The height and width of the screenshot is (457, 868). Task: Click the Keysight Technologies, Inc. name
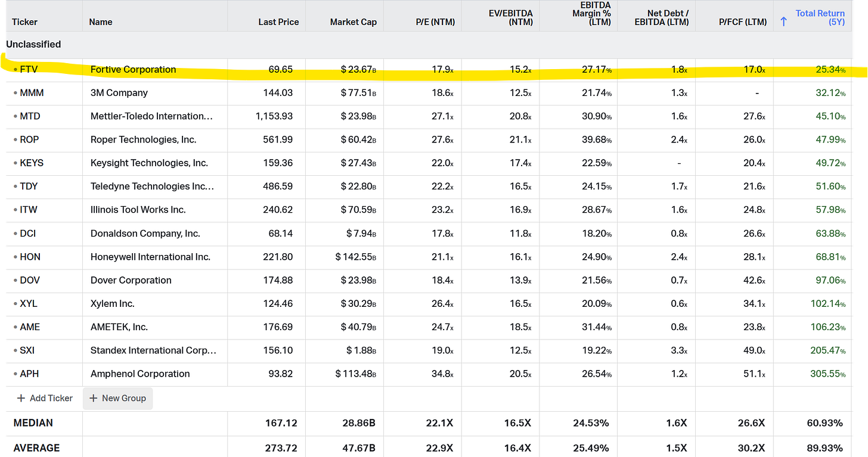click(x=149, y=163)
